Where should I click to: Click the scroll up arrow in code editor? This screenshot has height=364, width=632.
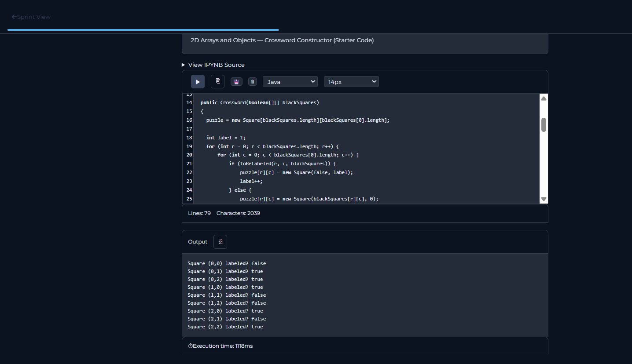pyautogui.click(x=544, y=98)
